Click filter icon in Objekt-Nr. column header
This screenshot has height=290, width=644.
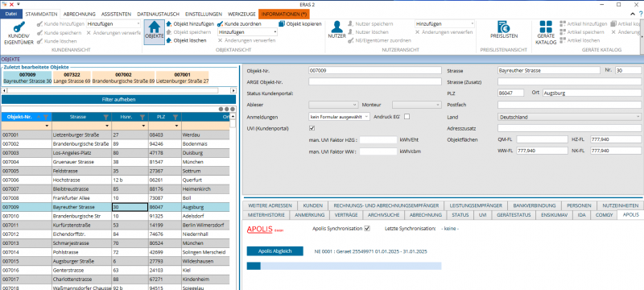pyautogui.click(x=46, y=117)
